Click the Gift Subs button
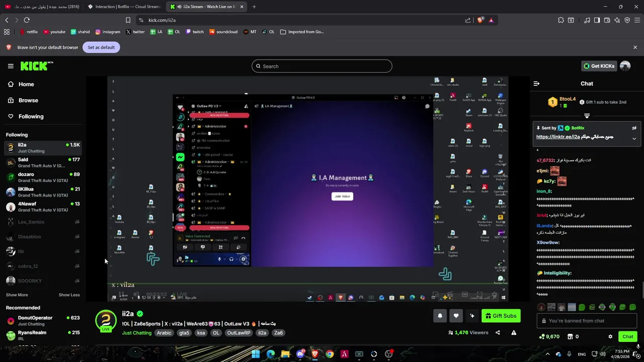This screenshot has height=362, width=644. (x=501, y=316)
